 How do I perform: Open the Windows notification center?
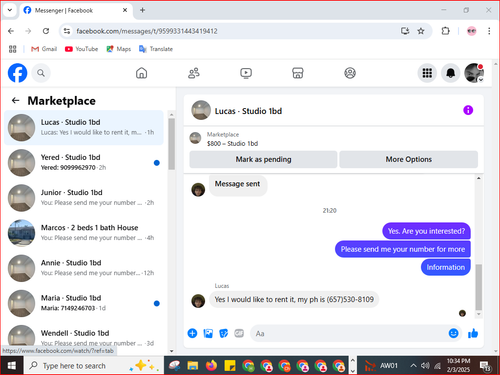485,366
